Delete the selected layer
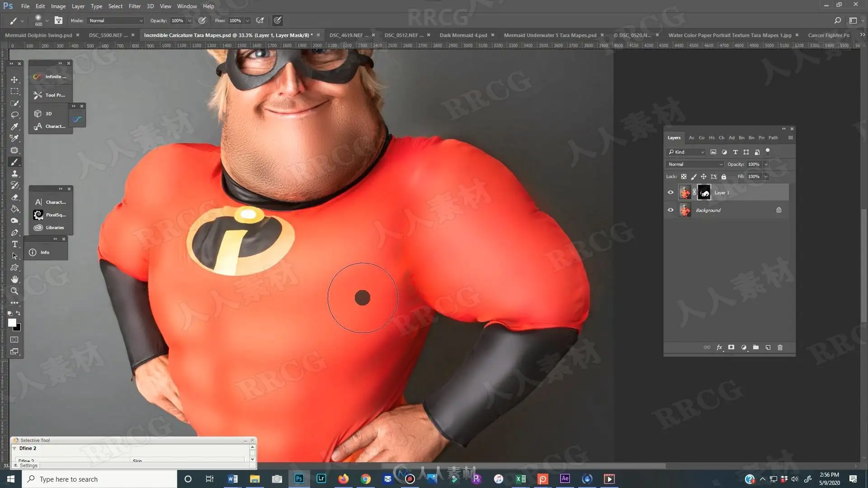 (x=780, y=347)
